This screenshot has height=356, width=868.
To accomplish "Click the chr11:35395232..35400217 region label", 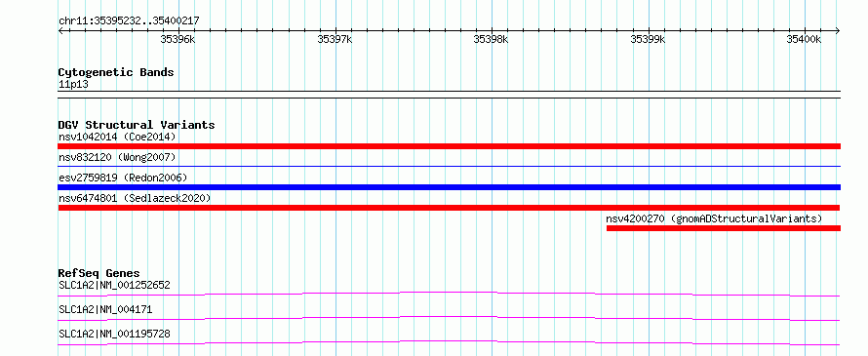I will [129, 20].
